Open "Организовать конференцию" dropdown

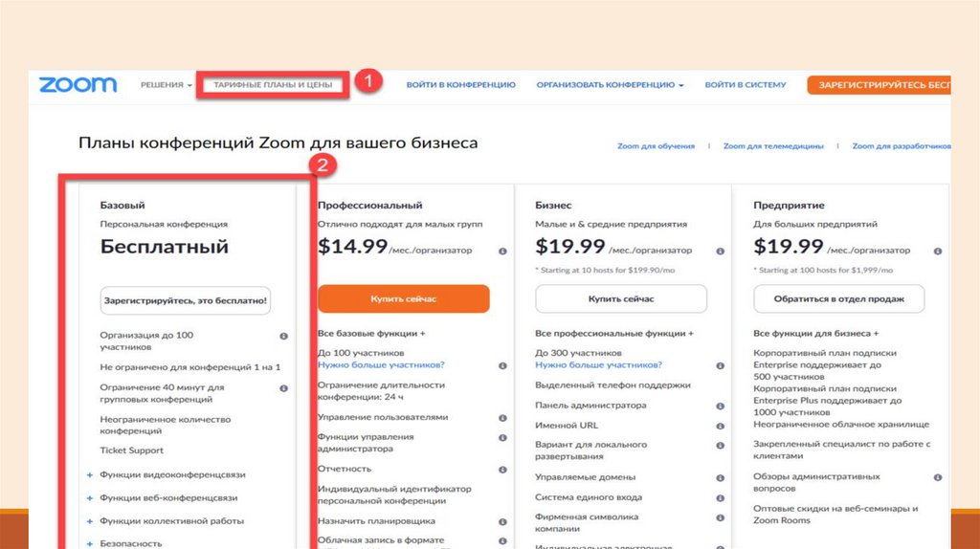pos(610,85)
